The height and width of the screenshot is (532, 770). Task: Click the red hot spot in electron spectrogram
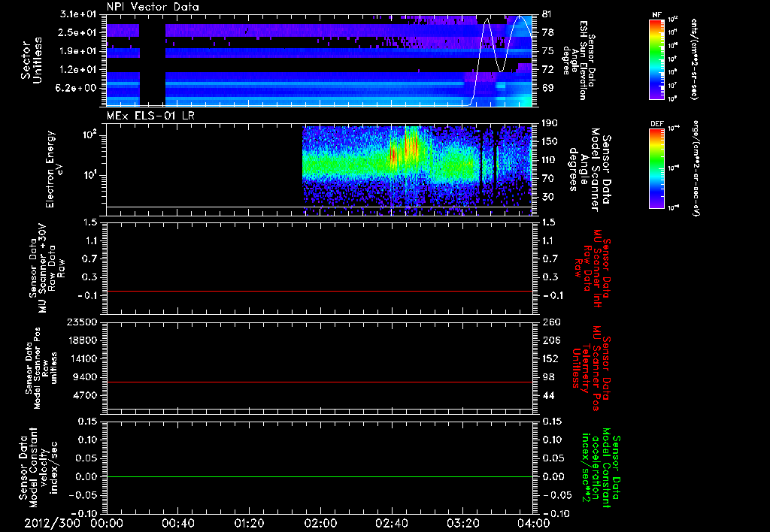(414, 146)
